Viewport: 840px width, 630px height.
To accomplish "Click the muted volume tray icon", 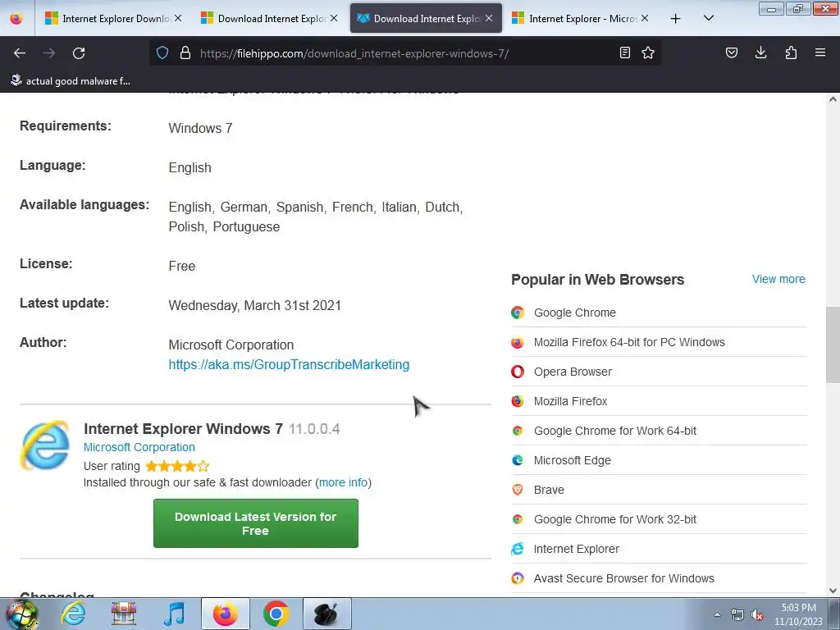I will point(757,615).
